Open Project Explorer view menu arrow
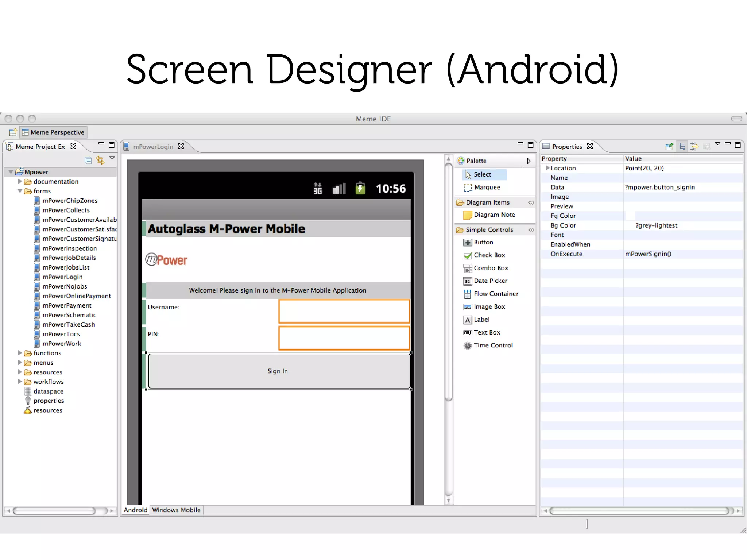Image resolution: width=747 pixels, height=560 pixels. [112, 158]
